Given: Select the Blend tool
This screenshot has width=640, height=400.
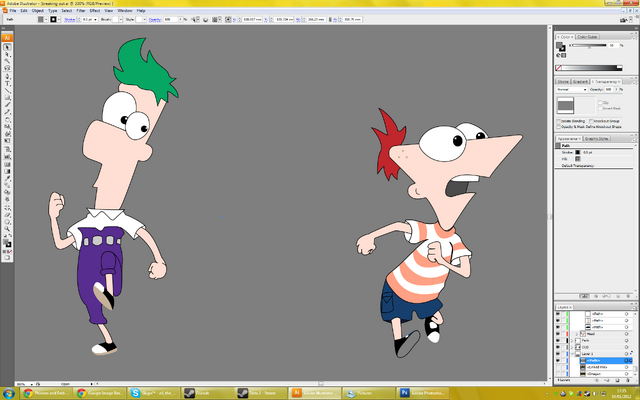Looking at the screenshot, I should pos(7,186).
